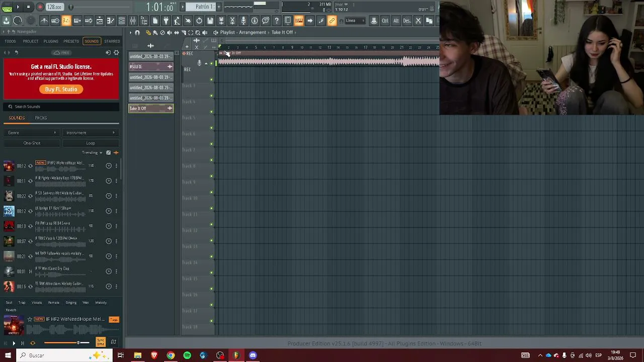Toggle Song/Pattern mode button

(7, 7)
